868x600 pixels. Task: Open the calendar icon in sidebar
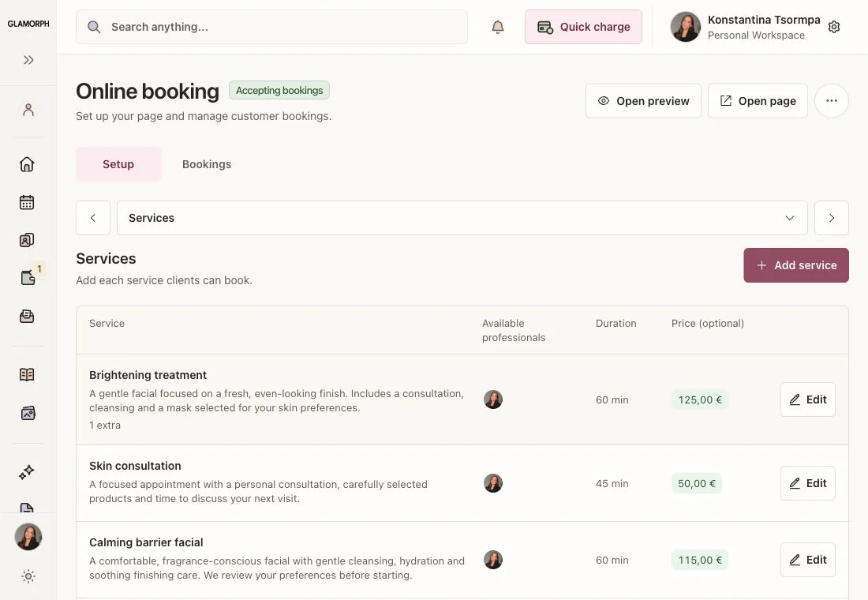click(x=27, y=202)
